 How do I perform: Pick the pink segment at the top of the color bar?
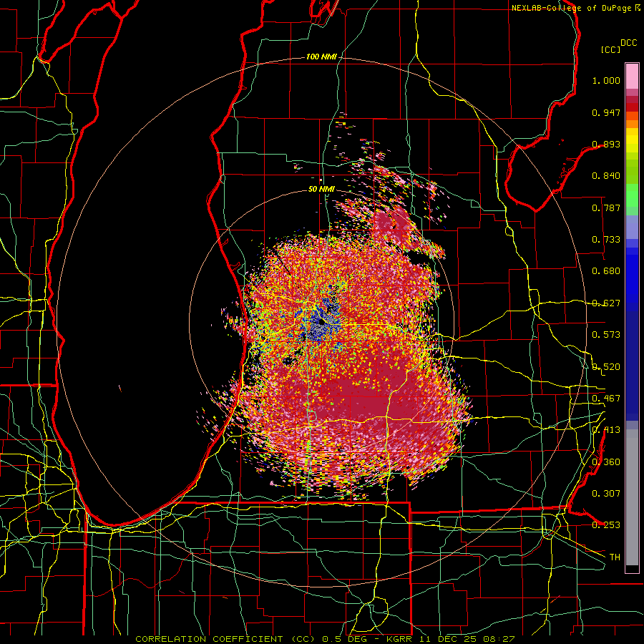pyautogui.click(x=632, y=77)
